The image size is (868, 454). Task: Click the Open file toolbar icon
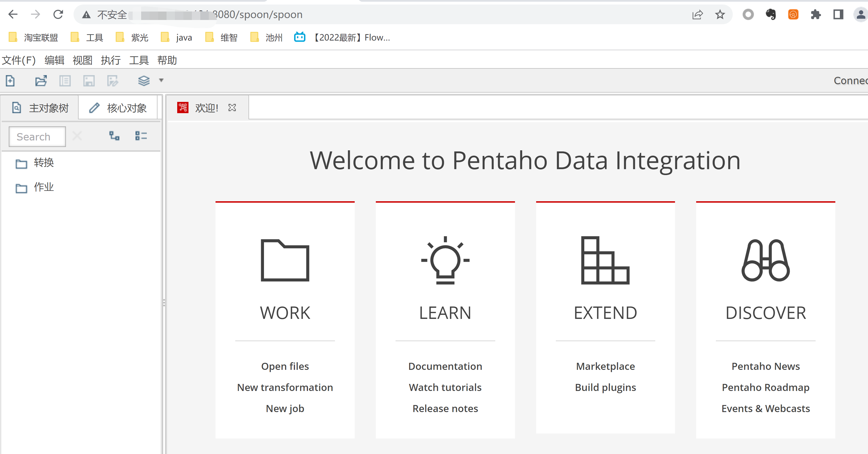click(x=41, y=81)
